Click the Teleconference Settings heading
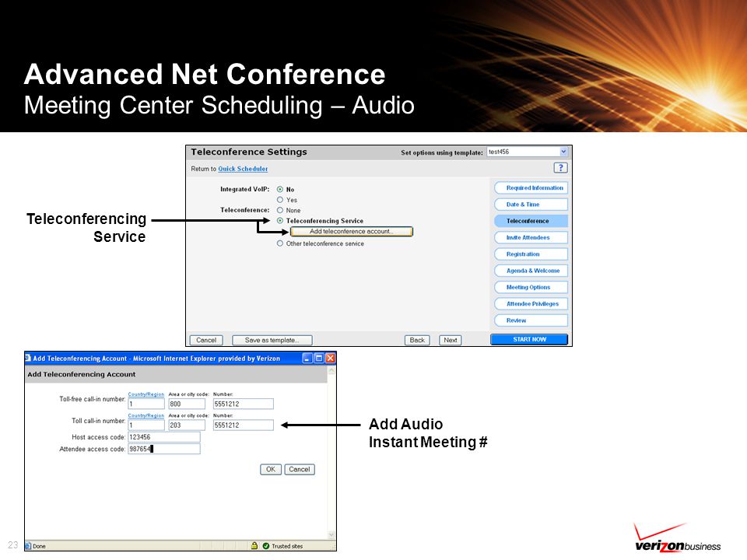 click(x=249, y=152)
